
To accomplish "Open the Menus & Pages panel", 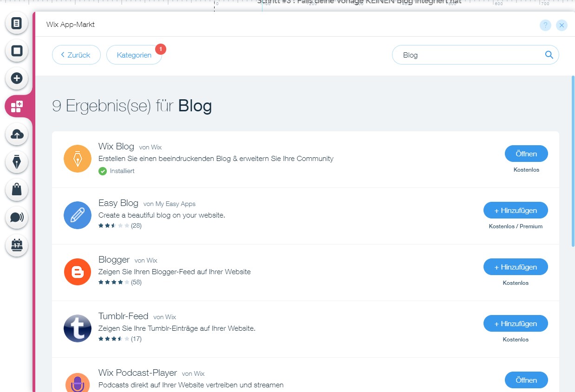I will pos(17,23).
